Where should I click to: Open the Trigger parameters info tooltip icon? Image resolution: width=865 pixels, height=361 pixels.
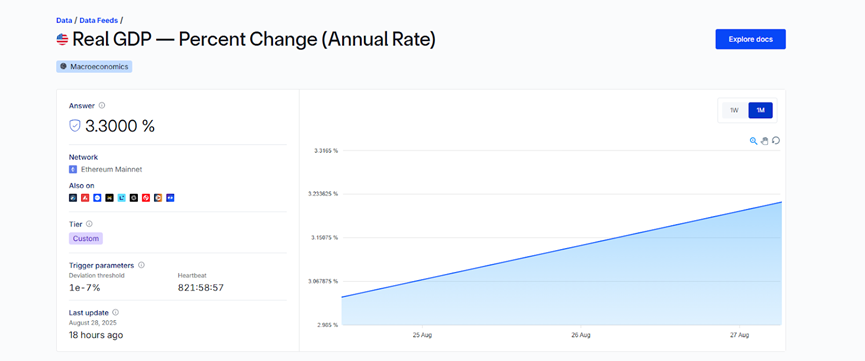click(x=141, y=265)
